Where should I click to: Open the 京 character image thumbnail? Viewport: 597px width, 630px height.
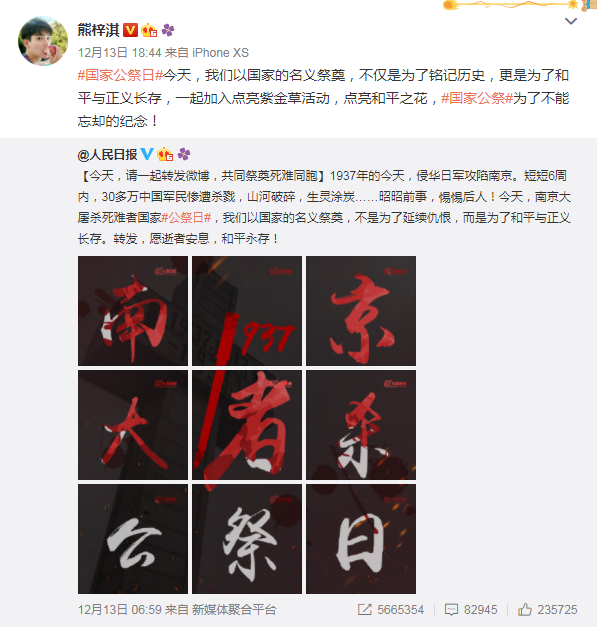coord(361,311)
